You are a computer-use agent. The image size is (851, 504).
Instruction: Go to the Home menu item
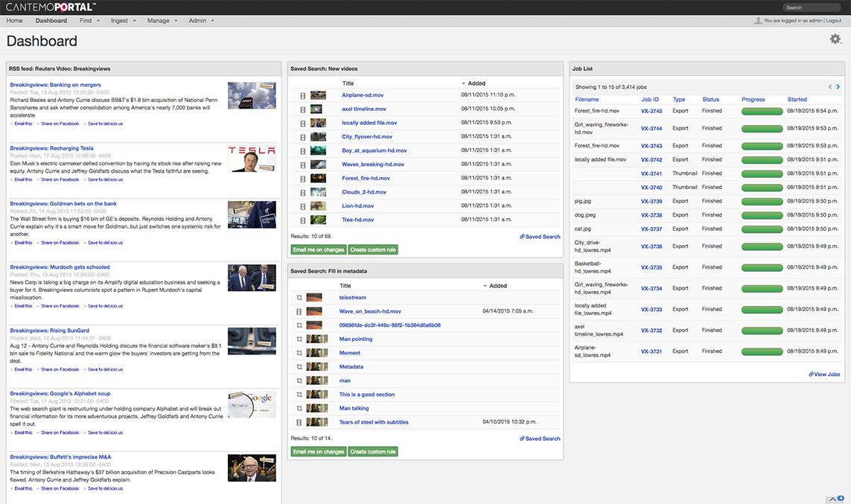(x=14, y=21)
